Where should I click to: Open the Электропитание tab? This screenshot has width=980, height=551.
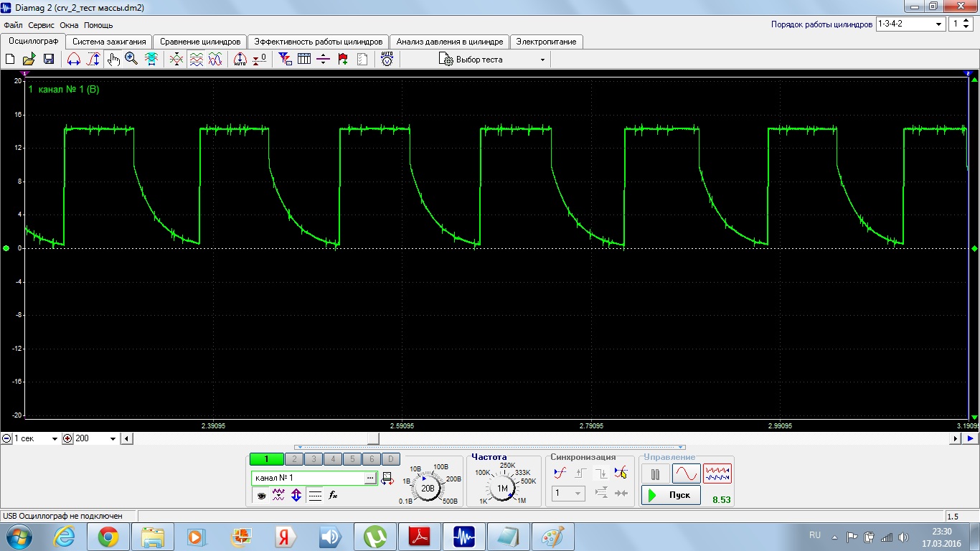[546, 42]
